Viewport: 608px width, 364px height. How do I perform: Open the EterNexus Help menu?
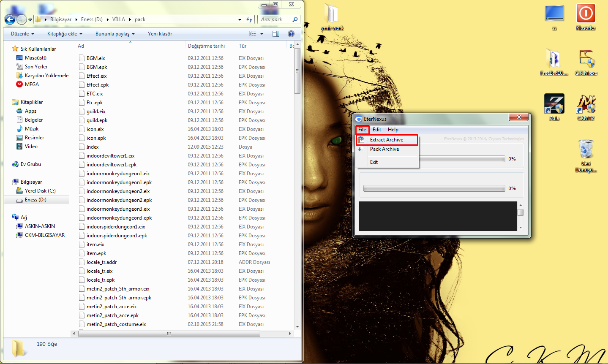coord(393,130)
